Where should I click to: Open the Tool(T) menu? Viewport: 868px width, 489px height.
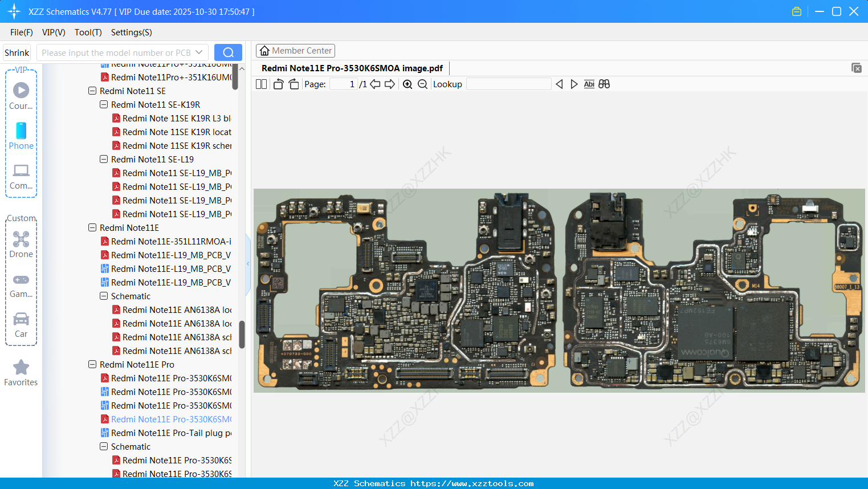tap(88, 32)
